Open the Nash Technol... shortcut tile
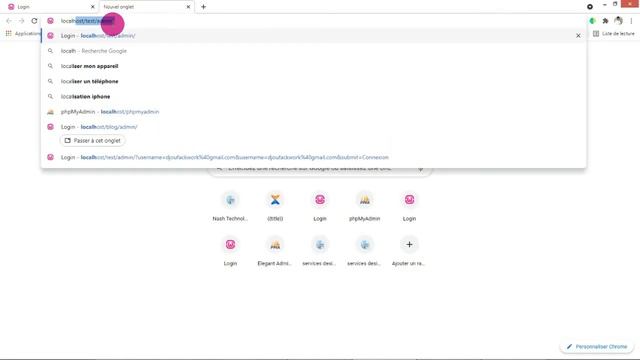The width and height of the screenshot is (640, 360). tap(230, 206)
